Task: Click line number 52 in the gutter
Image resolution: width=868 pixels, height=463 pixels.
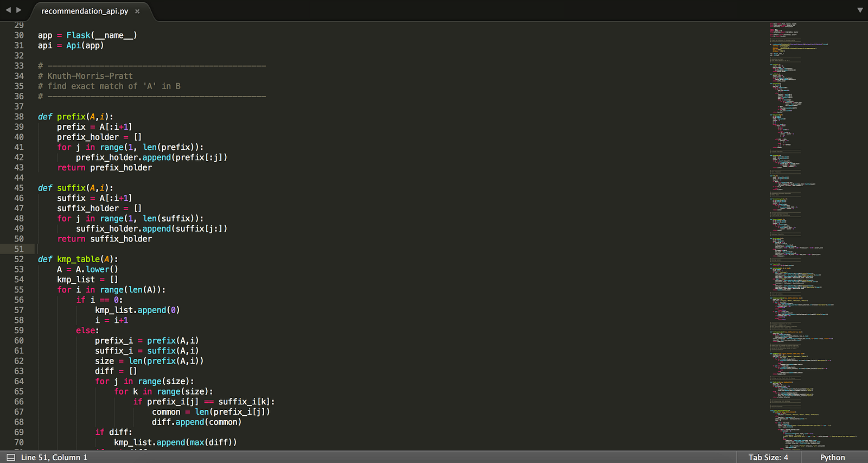Action: pos(19,259)
